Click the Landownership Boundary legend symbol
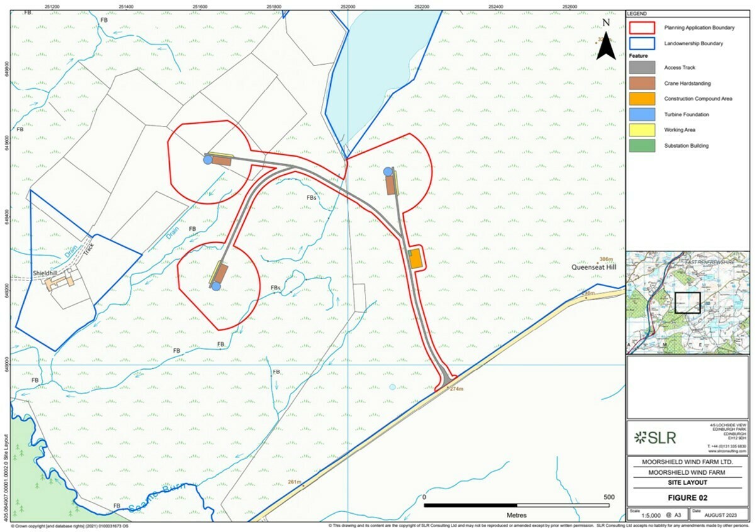 pos(642,43)
